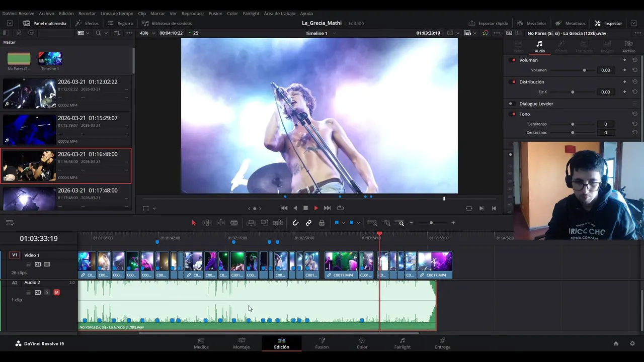Open the Color page
This screenshot has width=644, height=362.
coord(362,343)
